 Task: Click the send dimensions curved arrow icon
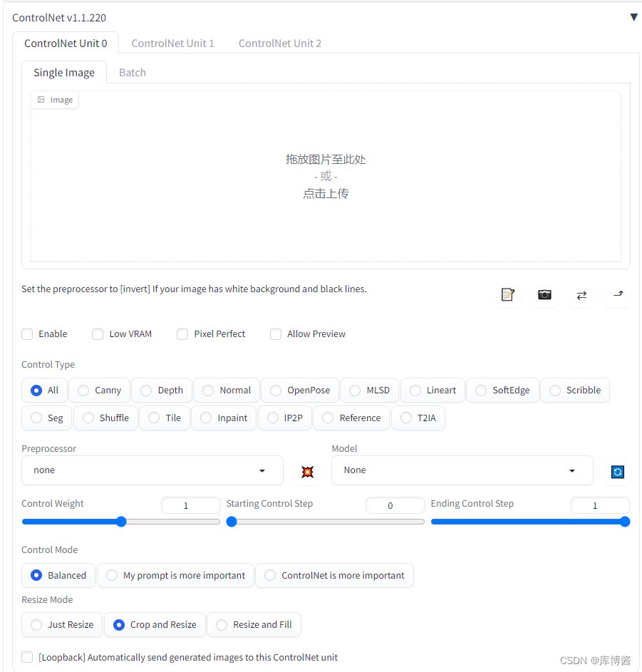[618, 294]
